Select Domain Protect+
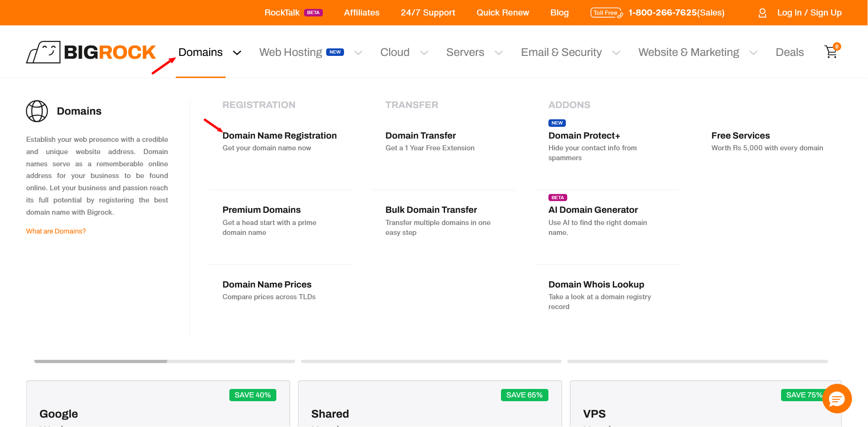This screenshot has width=868, height=427. pos(584,136)
